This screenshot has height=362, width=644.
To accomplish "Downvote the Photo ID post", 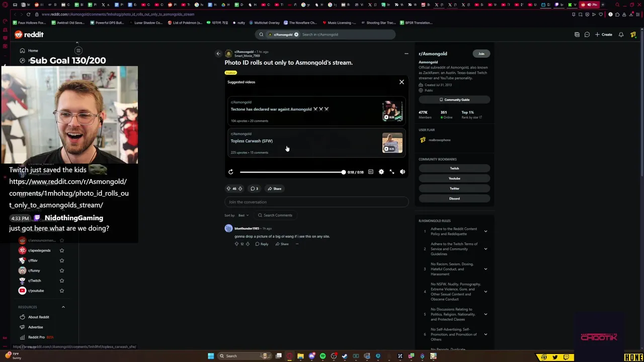I will point(240,189).
